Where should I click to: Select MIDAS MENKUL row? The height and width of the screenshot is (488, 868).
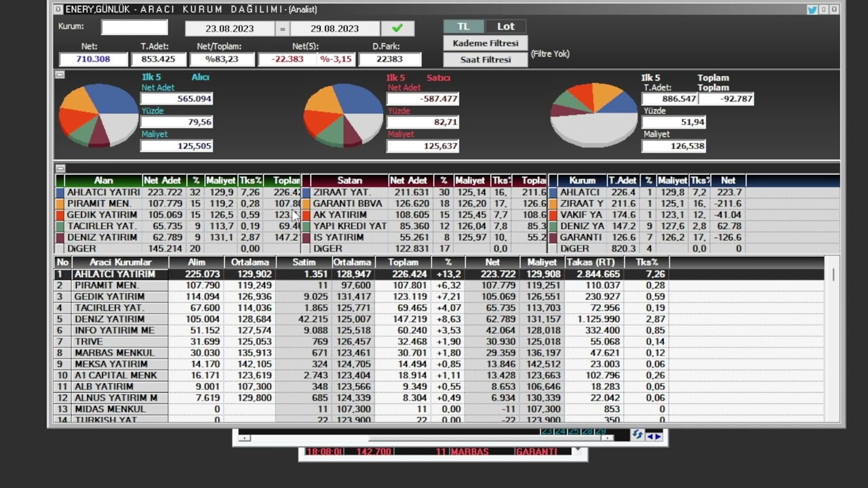point(439,409)
